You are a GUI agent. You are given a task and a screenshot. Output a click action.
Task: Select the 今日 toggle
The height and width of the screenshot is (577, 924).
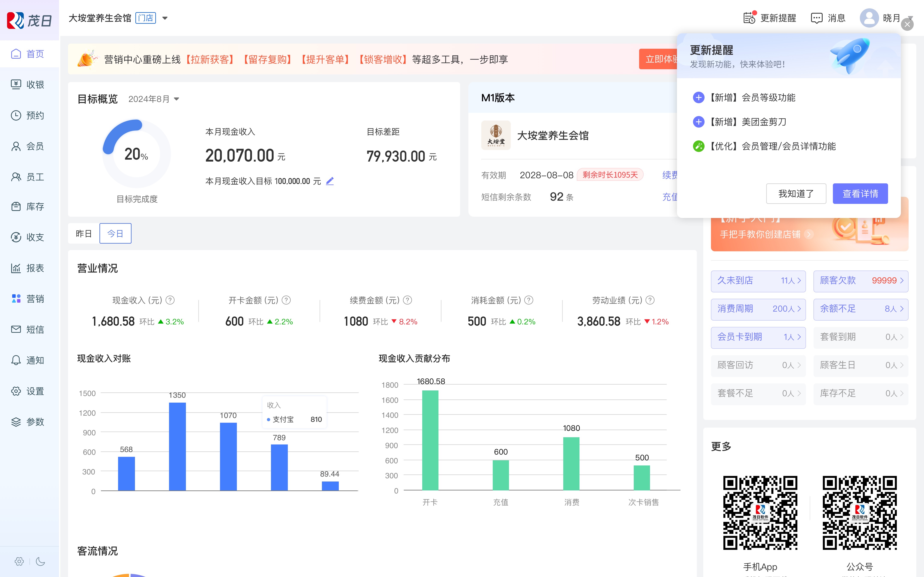(115, 234)
